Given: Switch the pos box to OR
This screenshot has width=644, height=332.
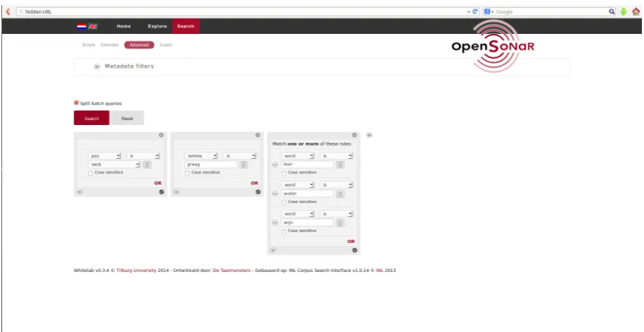Looking at the screenshot, I should 158,183.
